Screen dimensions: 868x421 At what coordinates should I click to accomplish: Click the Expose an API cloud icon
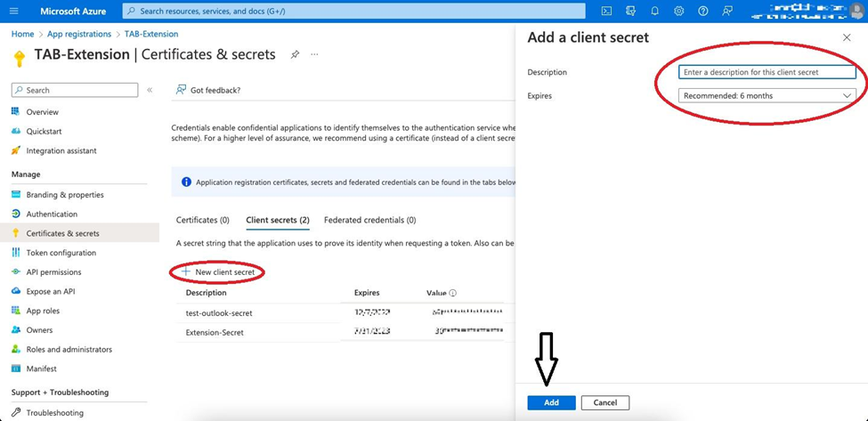[15, 291]
